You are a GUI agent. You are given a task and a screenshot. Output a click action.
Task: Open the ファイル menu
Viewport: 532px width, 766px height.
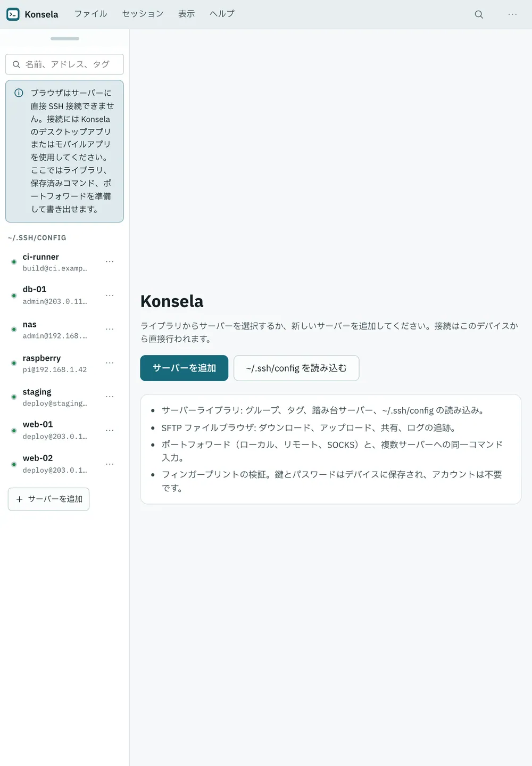pos(90,14)
